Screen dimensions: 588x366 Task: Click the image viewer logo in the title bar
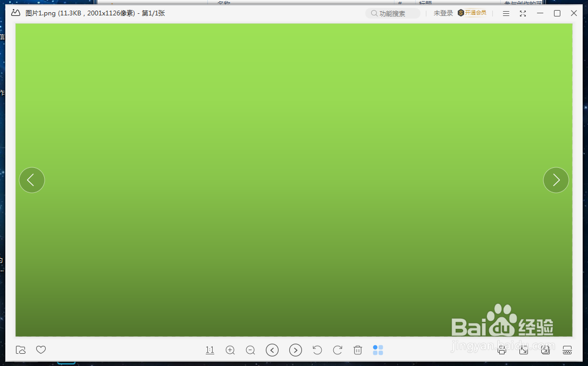15,13
